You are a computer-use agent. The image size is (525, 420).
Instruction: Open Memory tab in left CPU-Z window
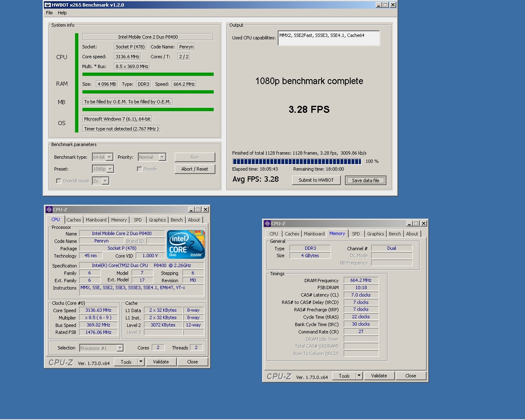point(119,220)
